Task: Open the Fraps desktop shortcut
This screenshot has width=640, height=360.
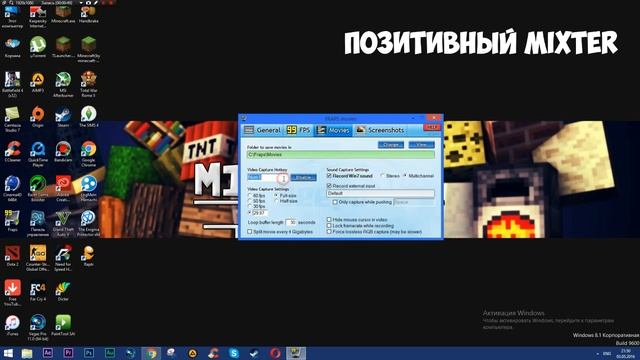Action: [12, 221]
